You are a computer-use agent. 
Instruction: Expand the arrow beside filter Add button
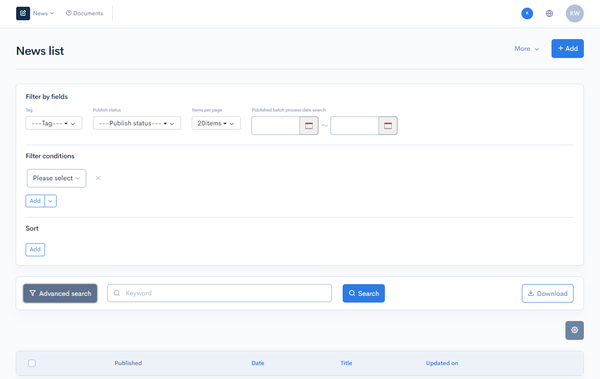(x=51, y=201)
